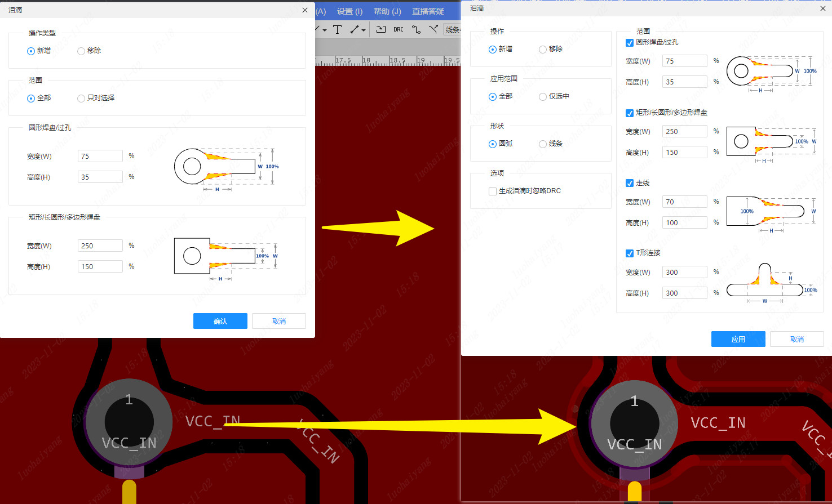Click pad 1 VCC_IN on right PCB canvas
This screenshot has height=504, width=832.
click(x=635, y=423)
